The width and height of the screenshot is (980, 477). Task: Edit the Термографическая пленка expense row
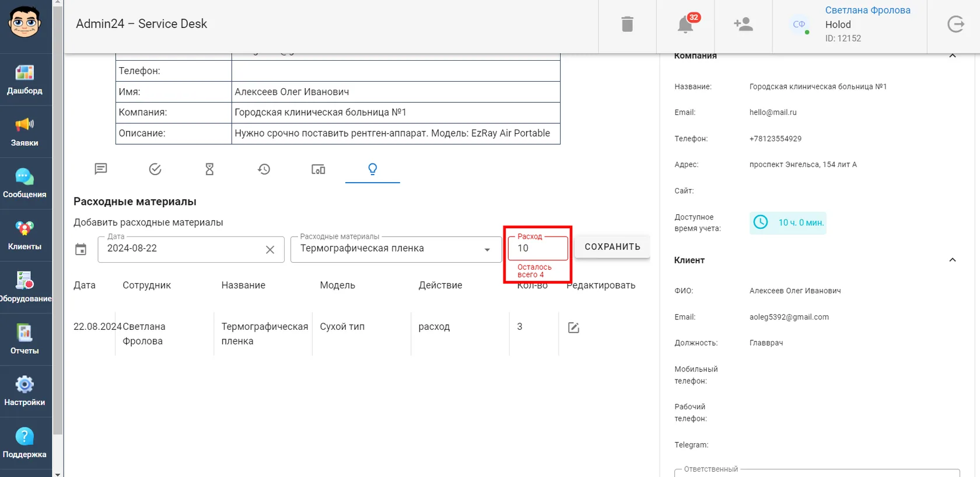573,328
